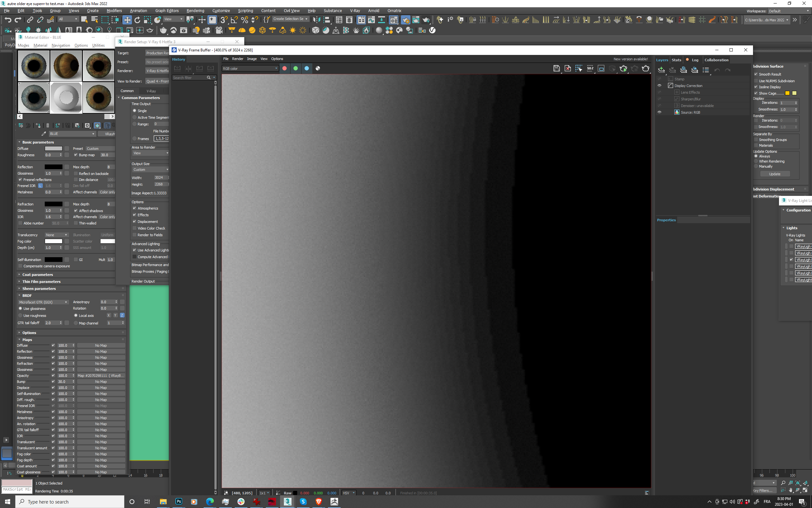Image resolution: width=812 pixels, height=508 pixels.
Task: Click the 50% test resolution icon
Action: tap(590, 69)
